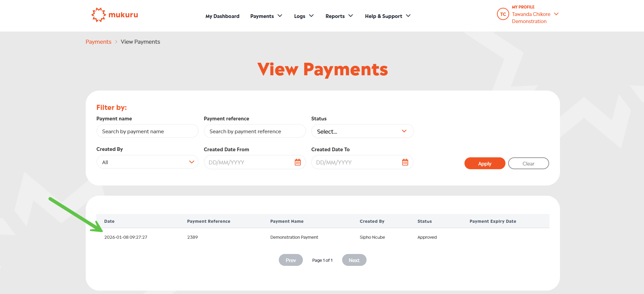Click the Prev page button
This screenshot has height=294, width=644.
tap(291, 260)
